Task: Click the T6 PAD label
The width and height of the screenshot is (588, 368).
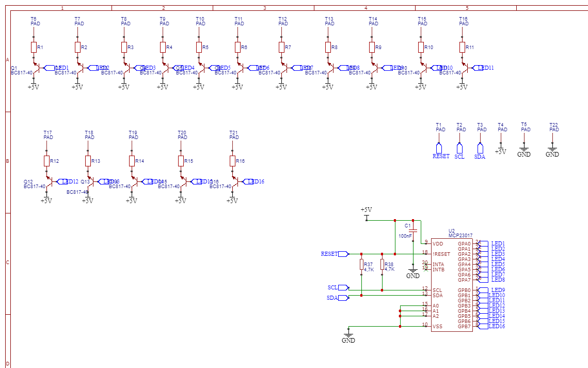Action: [x=35, y=21]
